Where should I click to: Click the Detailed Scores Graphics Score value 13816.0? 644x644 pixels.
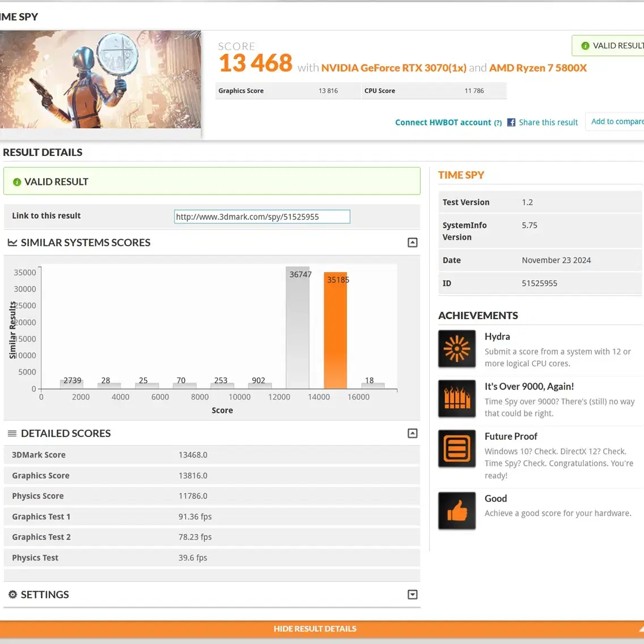193,476
